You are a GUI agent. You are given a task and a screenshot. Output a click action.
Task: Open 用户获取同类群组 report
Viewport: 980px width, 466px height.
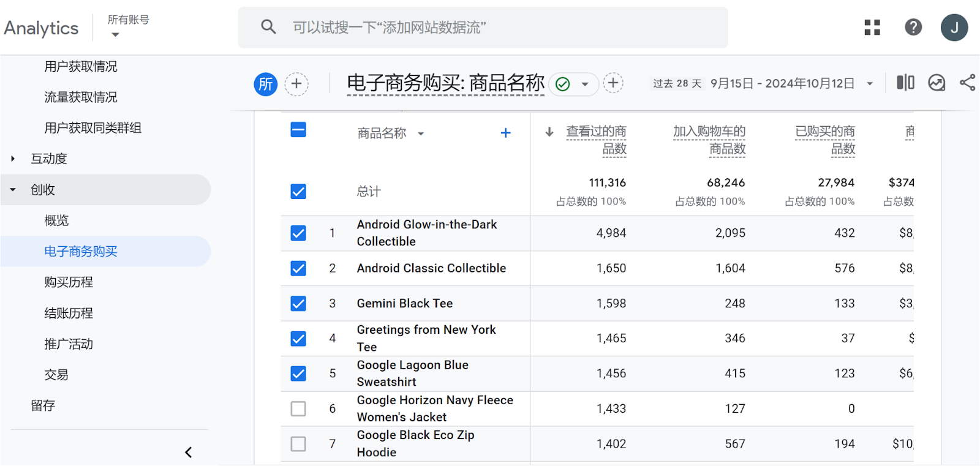pos(93,127)
